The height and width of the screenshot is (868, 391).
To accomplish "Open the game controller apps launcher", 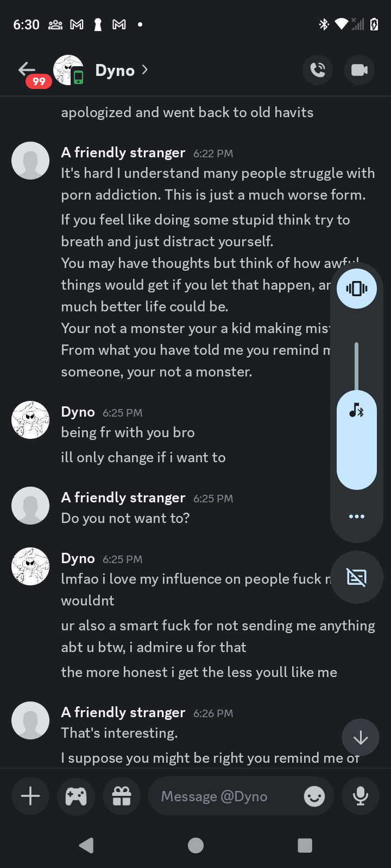I will [76, 796].
